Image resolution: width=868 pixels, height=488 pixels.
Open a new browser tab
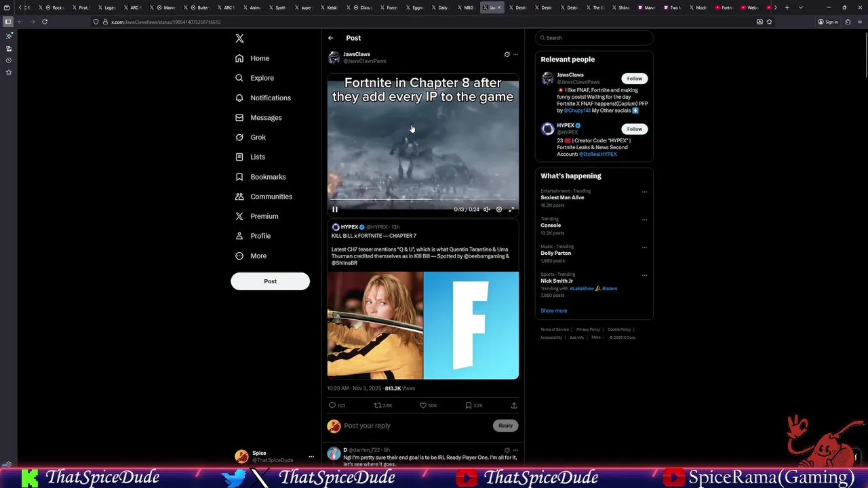coord(787,7)
